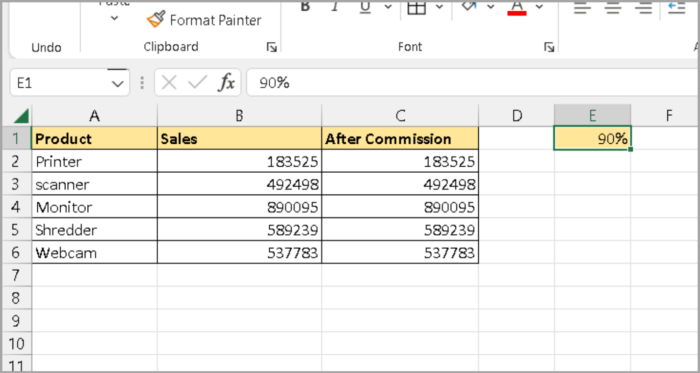Toggle Underline formatting button
Image resolution: width=700 pixels, height=373 pixels.
[365, 6]
